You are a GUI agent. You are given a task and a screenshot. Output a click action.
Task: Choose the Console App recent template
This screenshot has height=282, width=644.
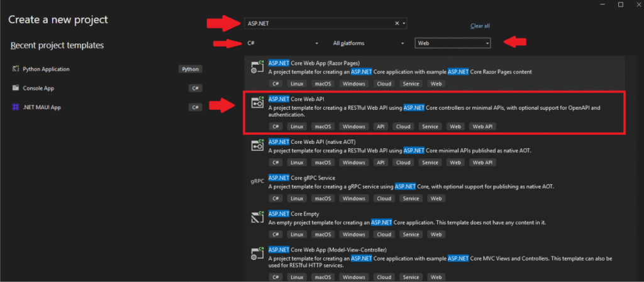pyautogui.click(x=39, y=89)
